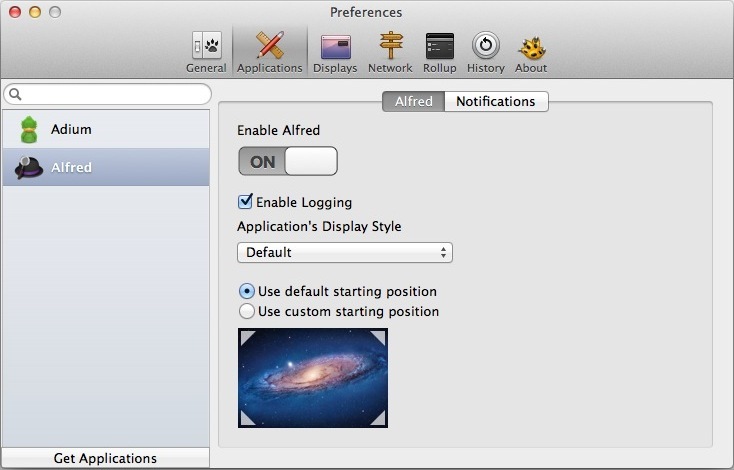This screenshot has width=734, height=470.
Task: Select the Alfred row label
Action: [71, 167]
